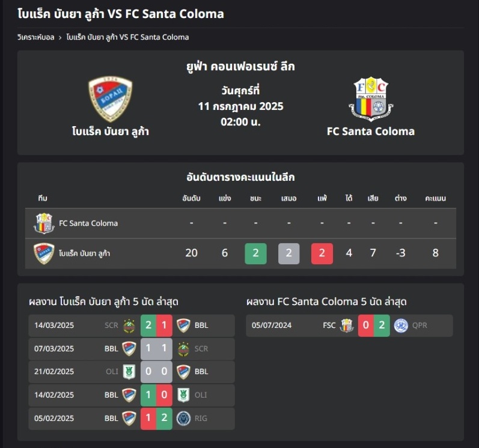The height and width of the screenshot is (448, 479).
Task: Click the QPR club badge
Action: click(401, 325)
